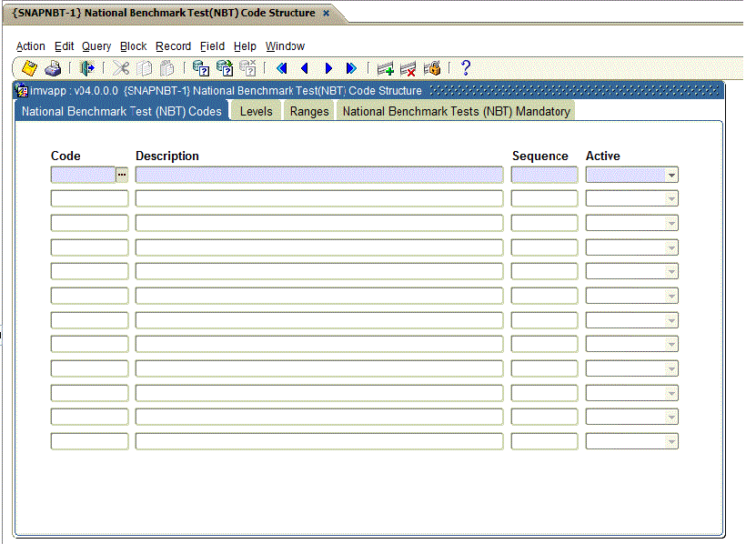The height and width of the screenshot is (544, 756).
Task: Open the Query menu
Action: coord(96,46)
